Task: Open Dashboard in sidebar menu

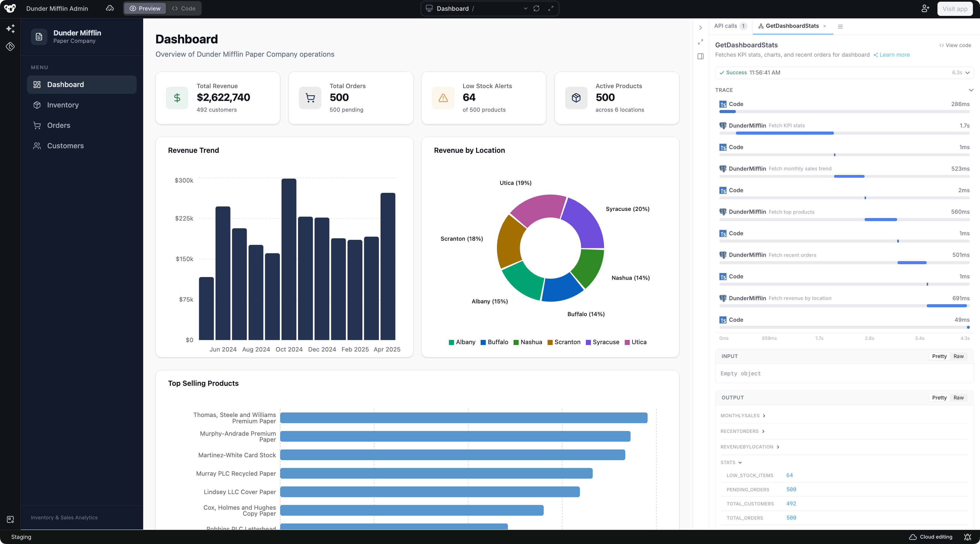Action: tap(82, 84)
